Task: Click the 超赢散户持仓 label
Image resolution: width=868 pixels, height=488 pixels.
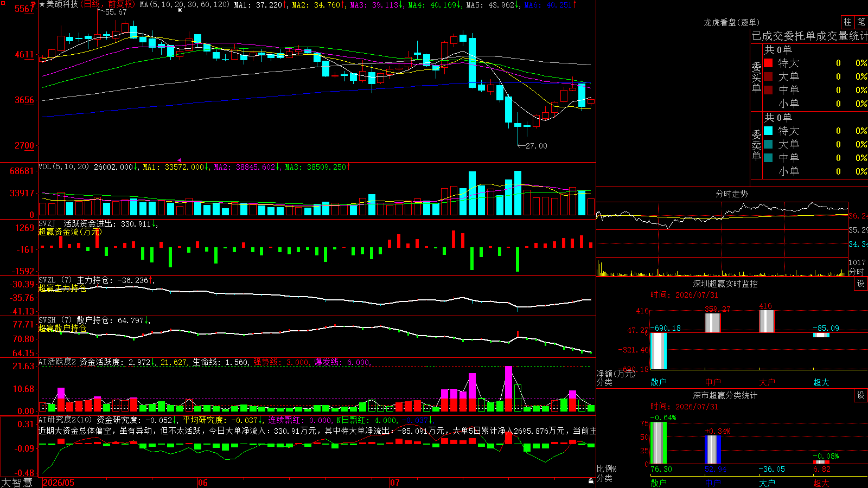Action: tap(62, 328)
